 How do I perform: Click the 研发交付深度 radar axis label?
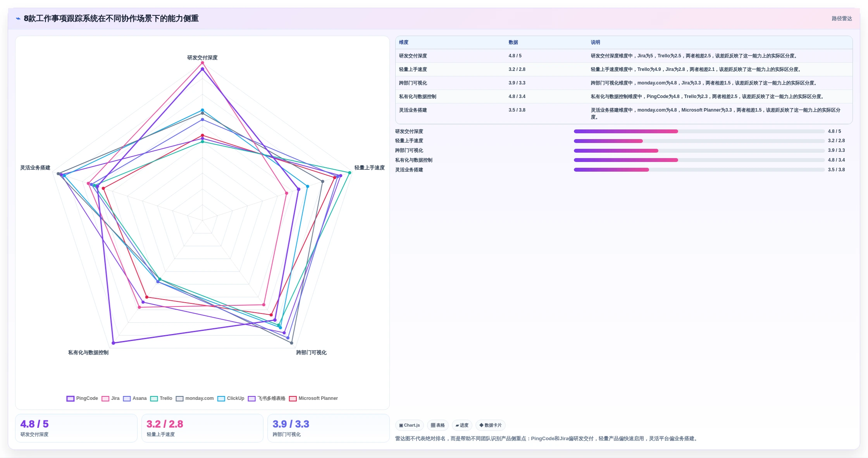(x=202, y=58)
